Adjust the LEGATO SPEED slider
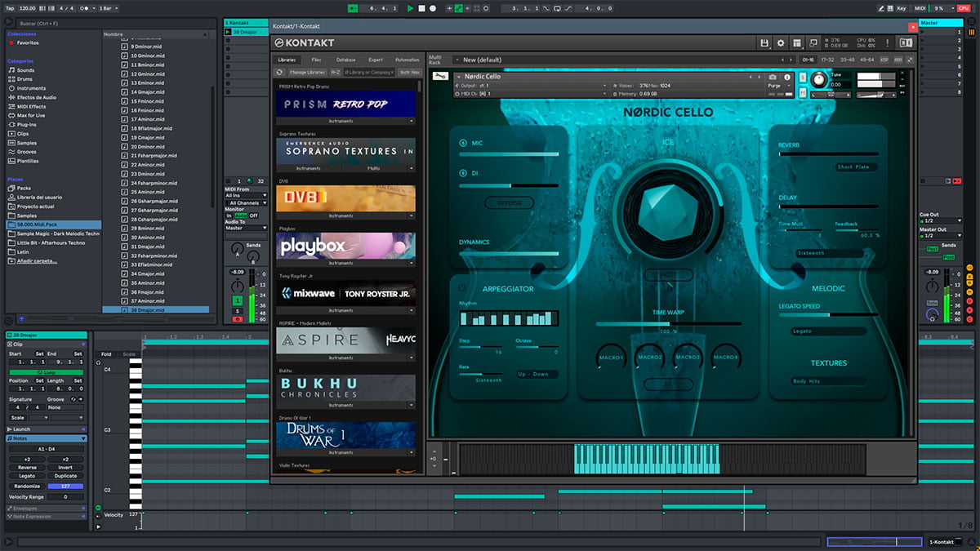 (x=829, y=315)
